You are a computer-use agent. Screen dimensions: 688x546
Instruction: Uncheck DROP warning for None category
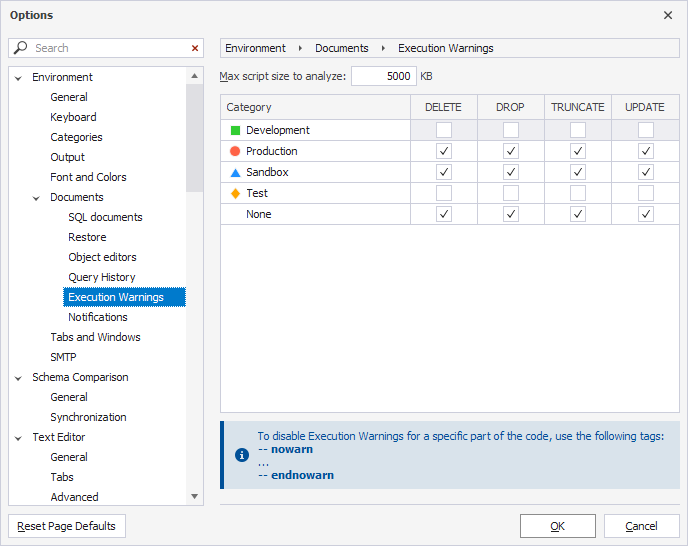[511, 214]
